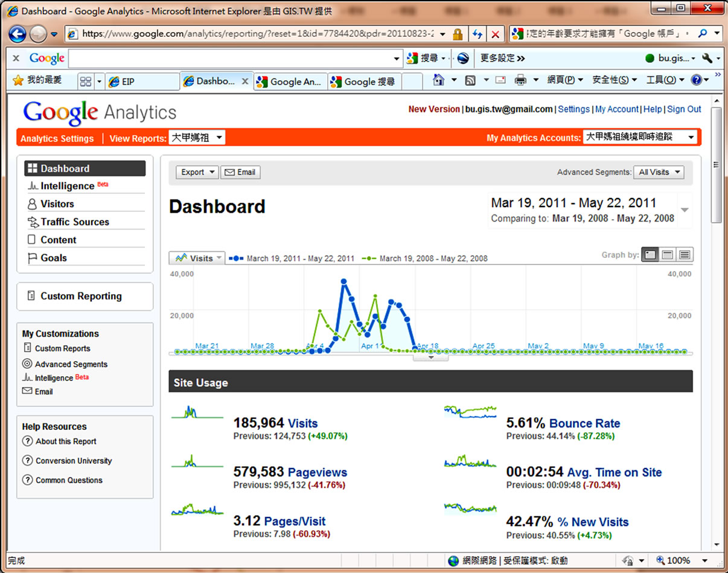The height and width of the screenshot is (573, 728).
Task: Click the Read Mail envelope icon
Action: (500, 80)
